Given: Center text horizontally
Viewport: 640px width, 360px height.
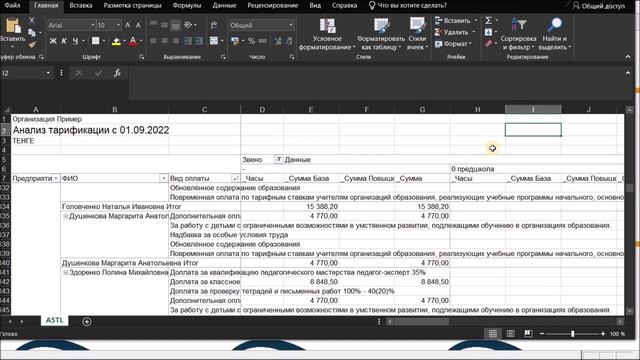Looking at the screenshot, I should pos(164,41).
